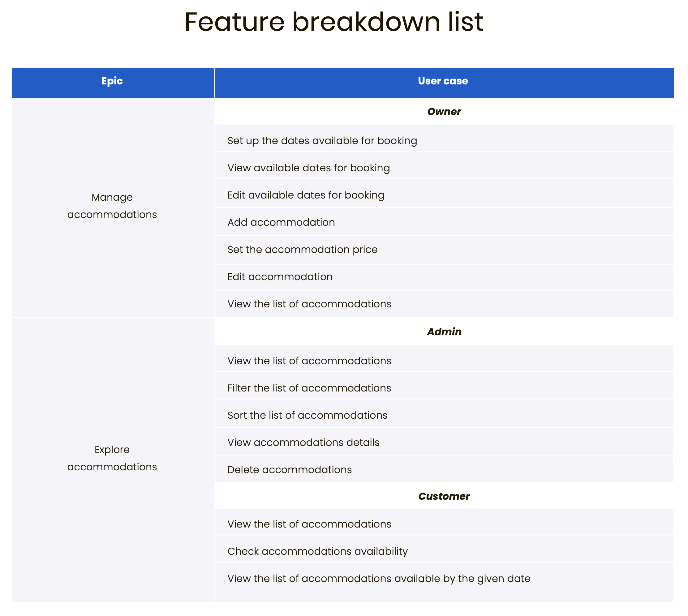
Task: Click the Feature breakdown list title
Action: (334, 22)
